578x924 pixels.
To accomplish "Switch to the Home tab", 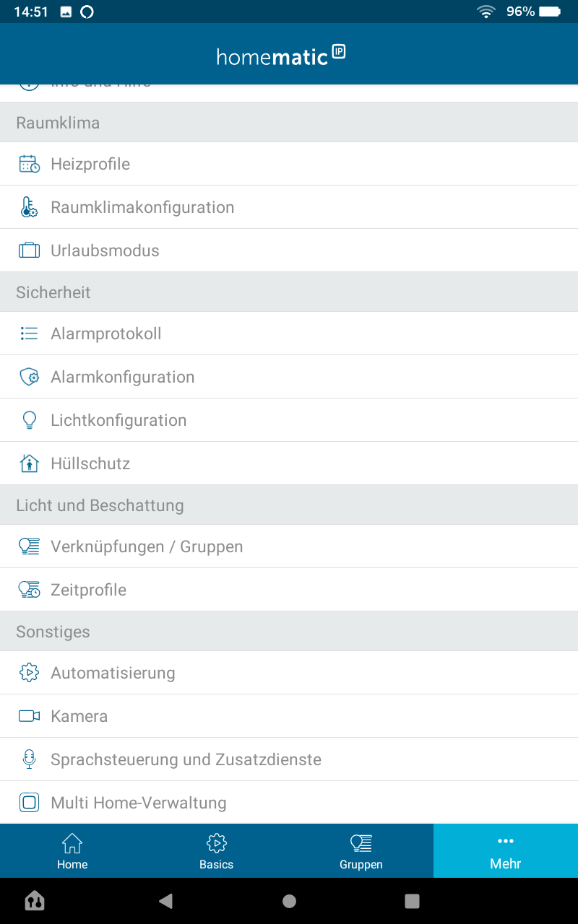I will 72,851.
